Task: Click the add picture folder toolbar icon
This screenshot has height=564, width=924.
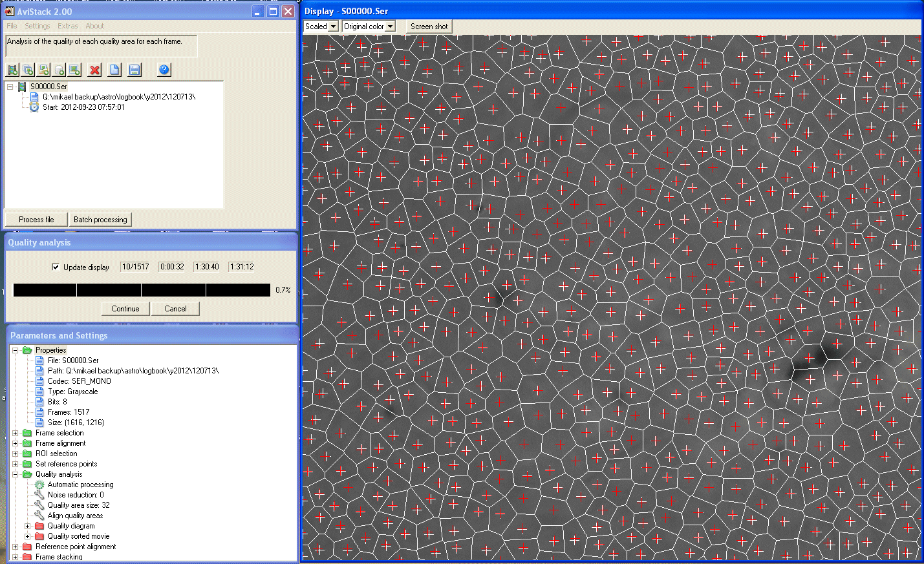Action: pyautogui.click(x=43, y=70)
